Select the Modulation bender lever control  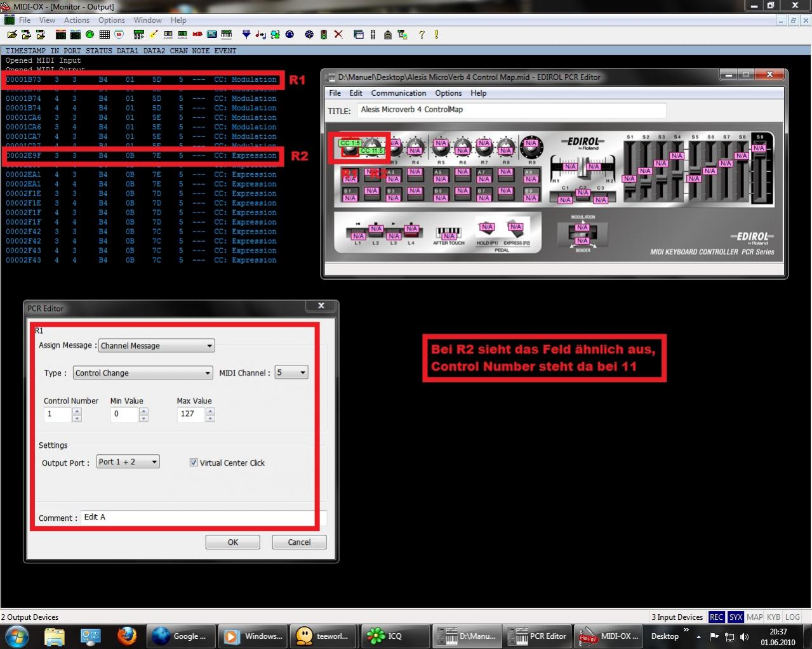coord(582,233)
